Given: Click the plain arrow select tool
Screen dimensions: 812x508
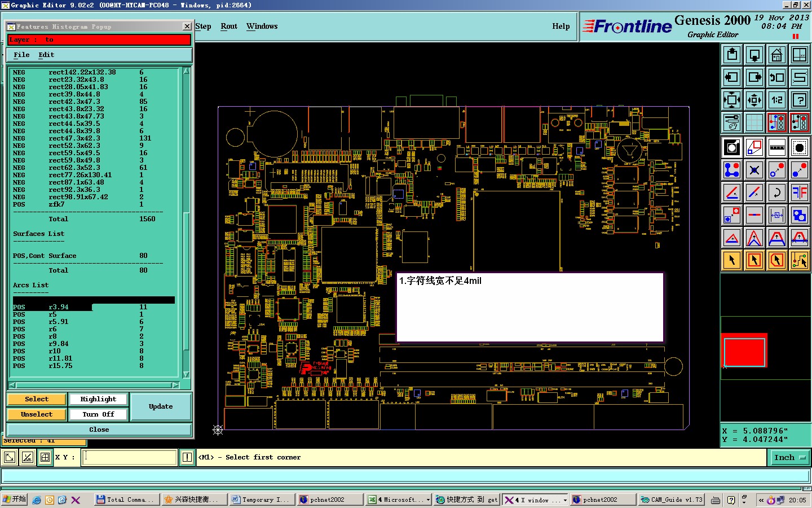Looking at the screenshot, I should point(732,260).
